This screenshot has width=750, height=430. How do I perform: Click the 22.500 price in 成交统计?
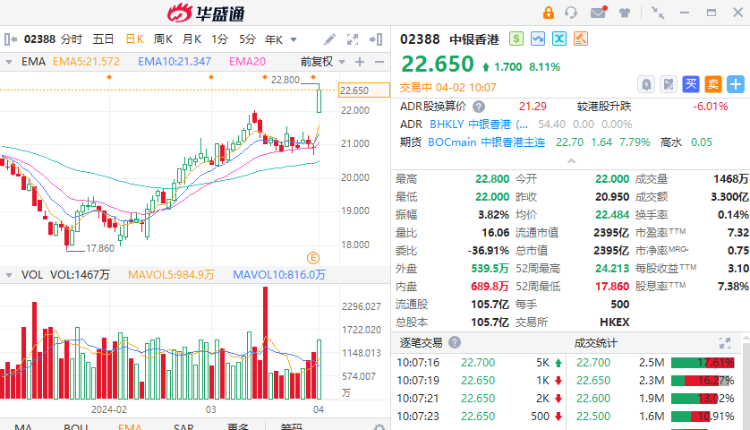pyautogui.click(x=593, y=416)
